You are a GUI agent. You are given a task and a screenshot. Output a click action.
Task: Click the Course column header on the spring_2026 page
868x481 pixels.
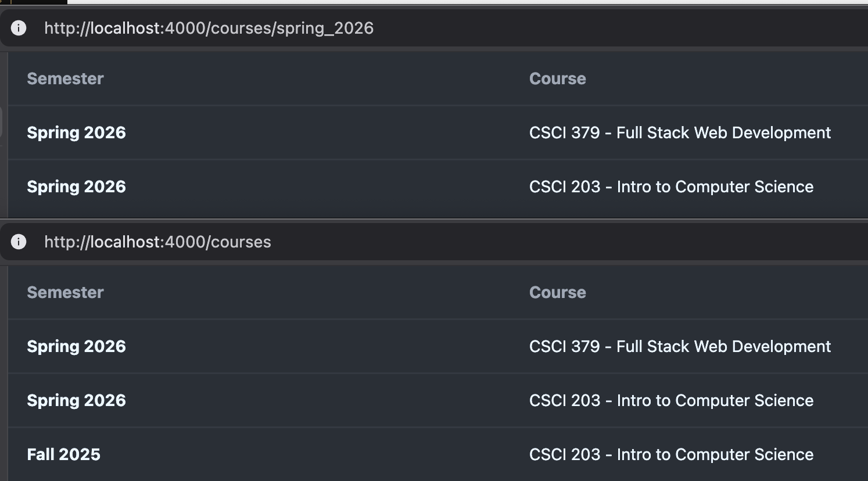(x=557, y=78)
